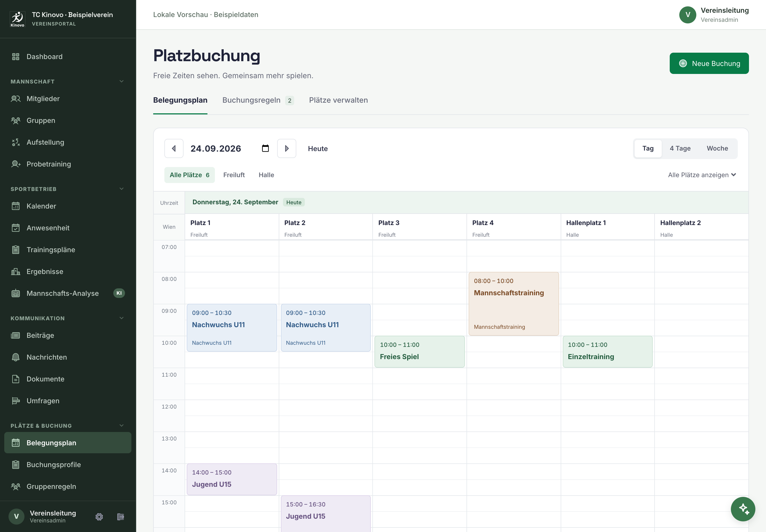The image size is (766, 532).
Task: Open the Kalender sidebar entry
Action: point(68,206)
